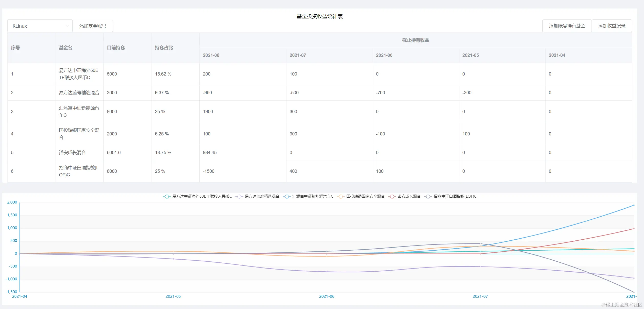The width and height of the screenshot is (644, 309).
Task: Click the 添加账号持有基金 button
Action: point(567,26)
